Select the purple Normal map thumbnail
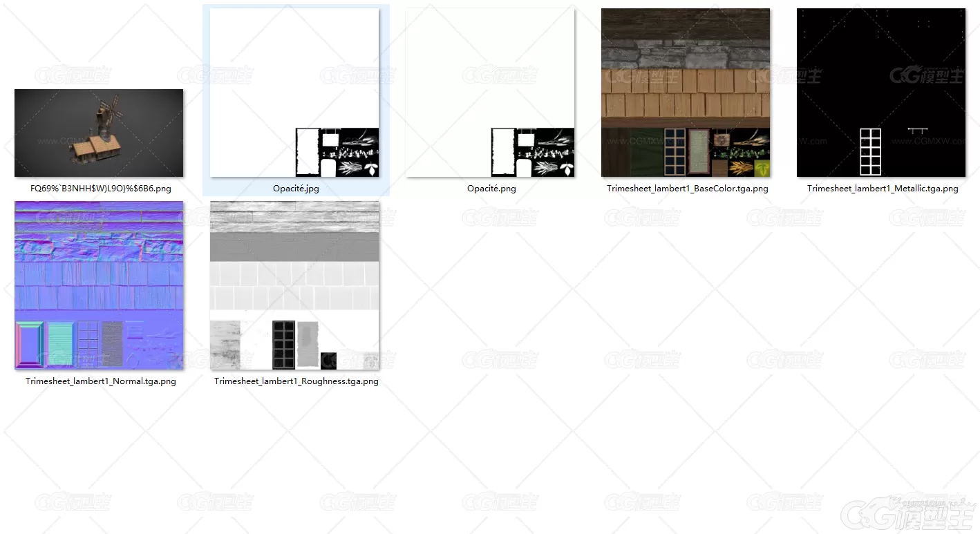980x534 pixels. [99, 285]
